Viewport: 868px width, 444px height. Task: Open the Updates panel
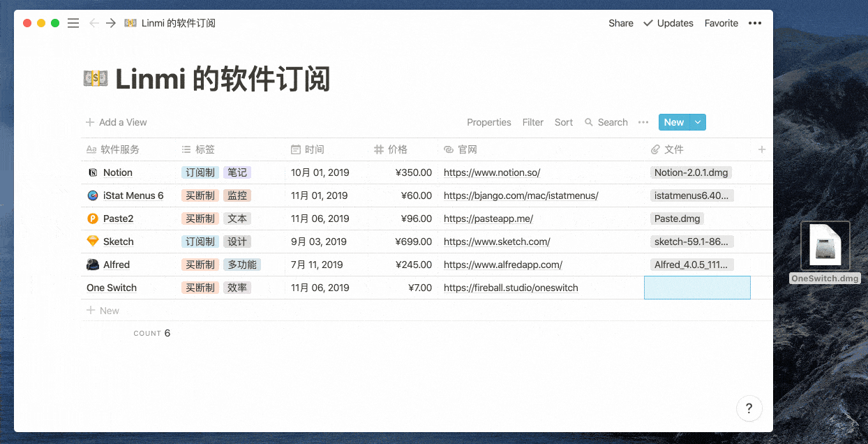pyautogui.click(x=668, y=23)
